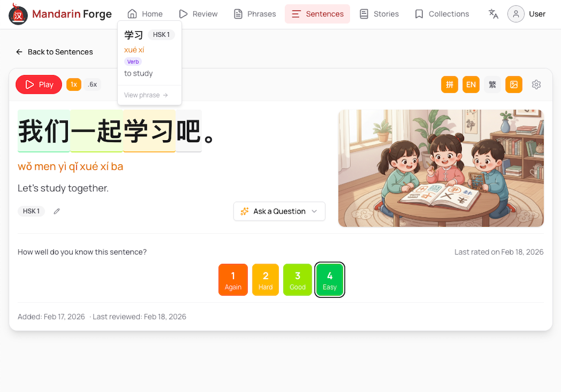Toggle the sentence illustration image icon

[x=513, y=84]
